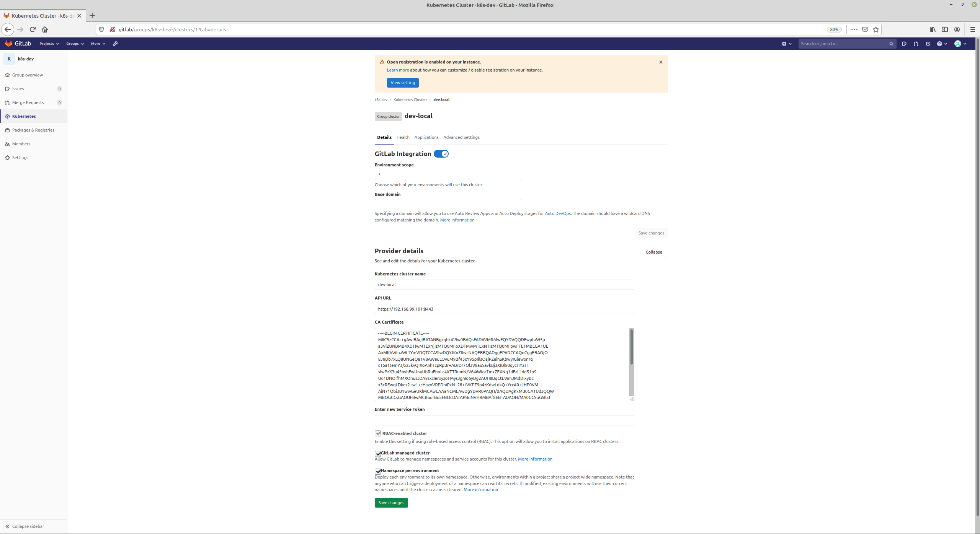The width and height of the screenshot is (980, 534).
Task: Toggle the GitLab Integration switch
Action: pyautogui.click(x=441, y=154)
